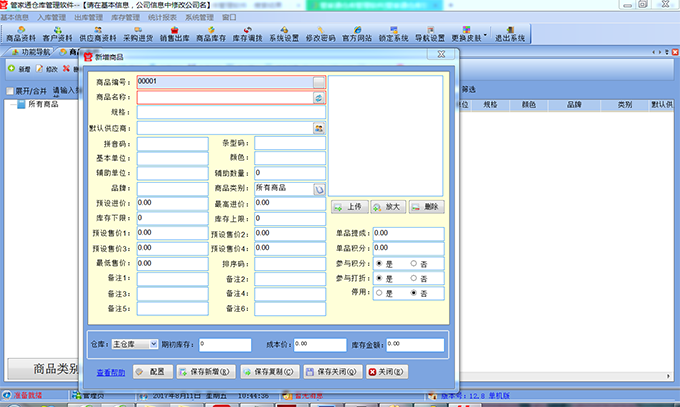This screenshot has width=680, height=407.
Task: Open the 商品类别 category picker
Action: (319, 189)
